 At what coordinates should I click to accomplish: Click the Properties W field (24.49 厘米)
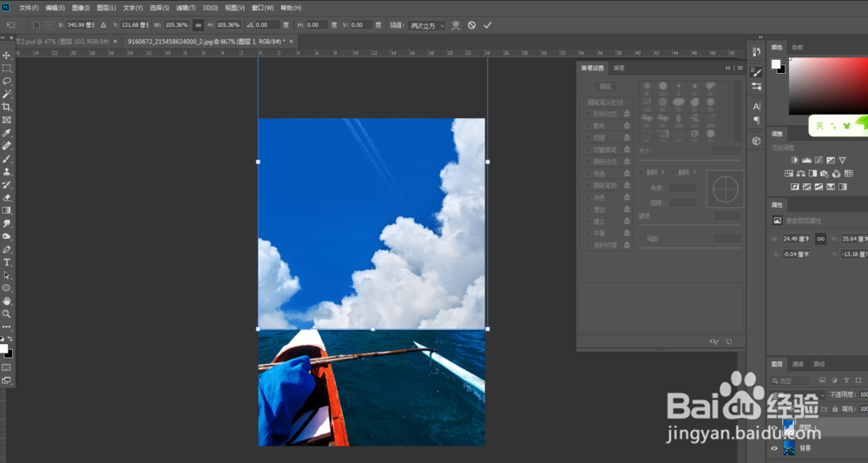click(797, 239)
